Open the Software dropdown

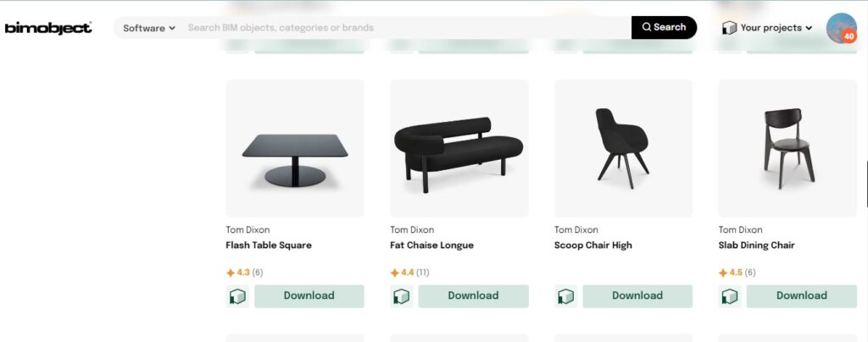149,28
